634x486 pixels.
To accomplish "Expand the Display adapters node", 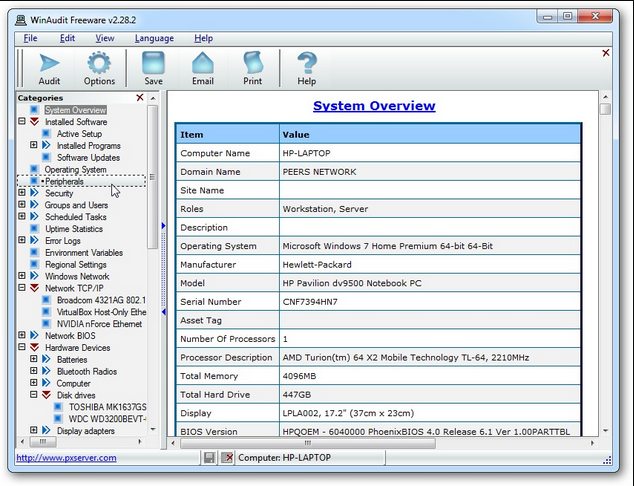I will pos(34,430).
